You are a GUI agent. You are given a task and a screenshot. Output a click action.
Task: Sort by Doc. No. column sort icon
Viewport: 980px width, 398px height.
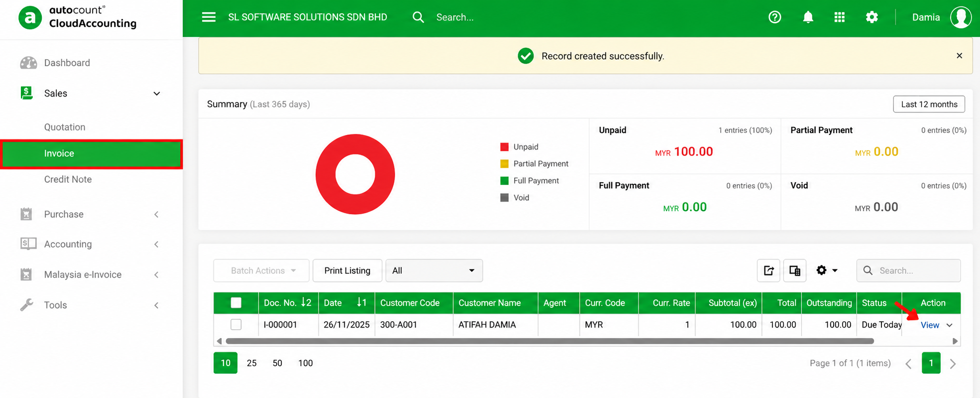click(306, 302)
